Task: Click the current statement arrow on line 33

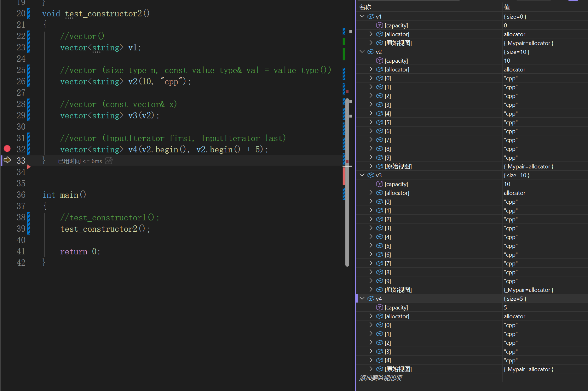Action: click(x=7, y=160)
